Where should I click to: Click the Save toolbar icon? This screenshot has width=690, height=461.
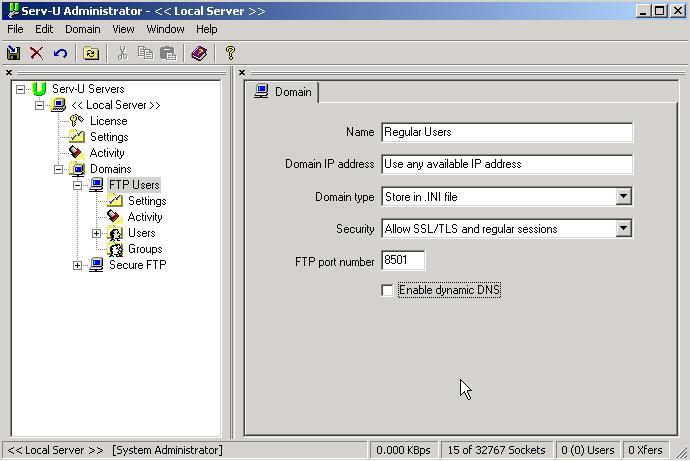coord(13,53)
